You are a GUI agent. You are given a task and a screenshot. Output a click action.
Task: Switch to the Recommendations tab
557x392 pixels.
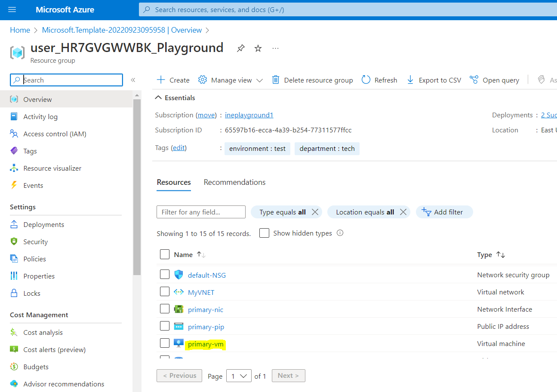(234, 182)
